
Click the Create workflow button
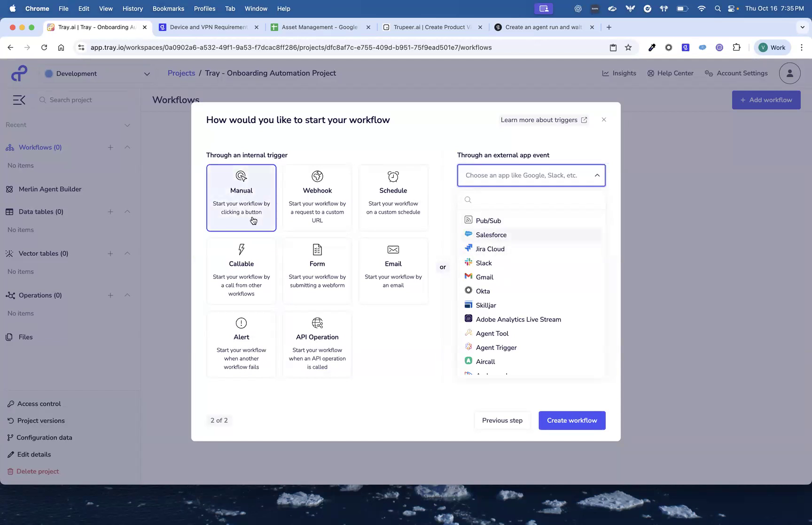point(572,420)
